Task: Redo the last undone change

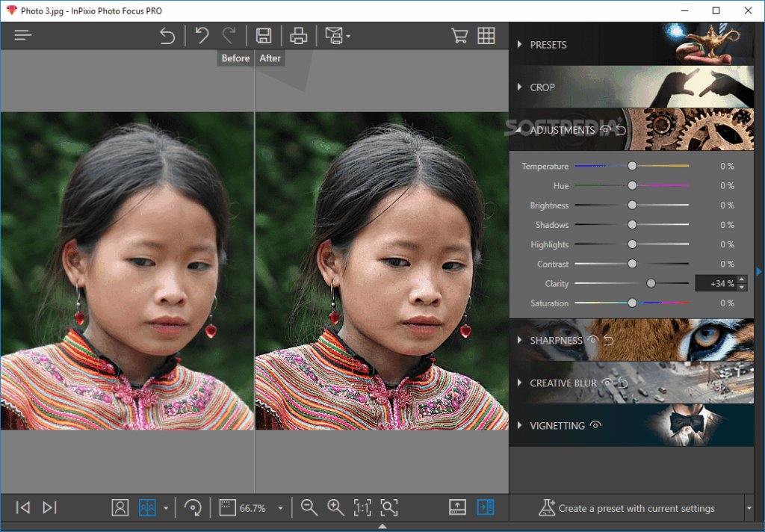Action: [x=229, y=36]
